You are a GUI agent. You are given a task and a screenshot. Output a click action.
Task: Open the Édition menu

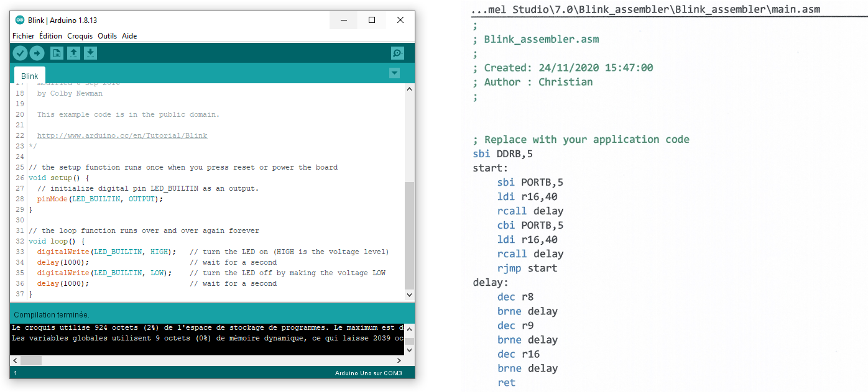(x=51, y=36)
